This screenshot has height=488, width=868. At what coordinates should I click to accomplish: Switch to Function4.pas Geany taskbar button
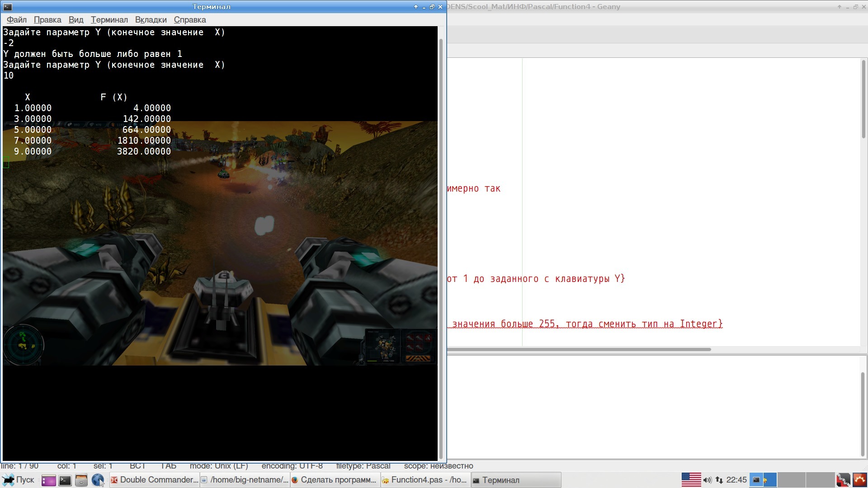(425, 480)
